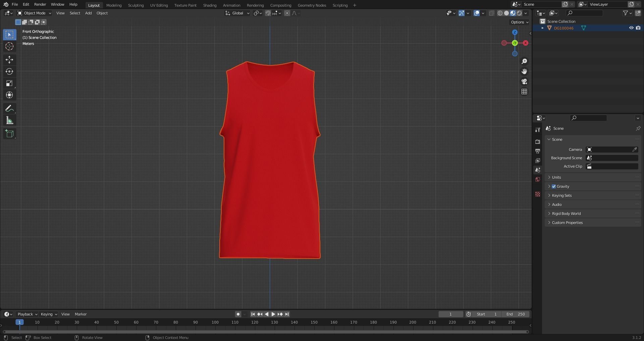Click the Options button in viewport
This screenshot has width=644, height=341.
point(520,22)
